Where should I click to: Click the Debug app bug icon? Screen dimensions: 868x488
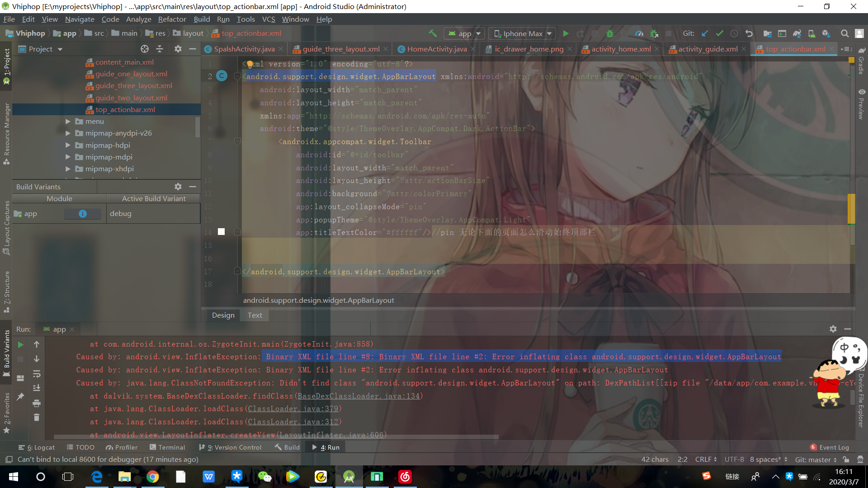click(x=610, y=33)
